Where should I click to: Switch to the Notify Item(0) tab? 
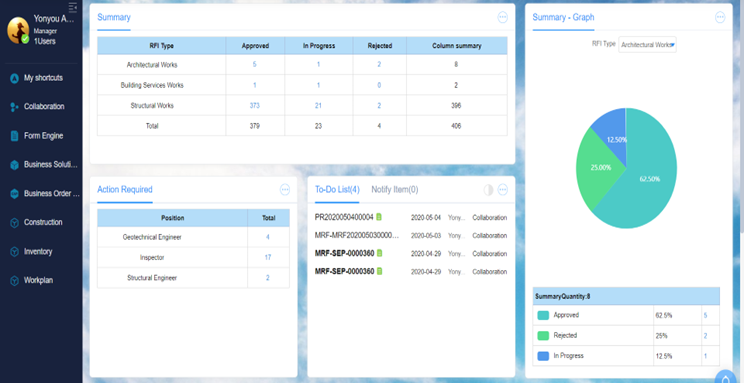(x=394, y=189)
